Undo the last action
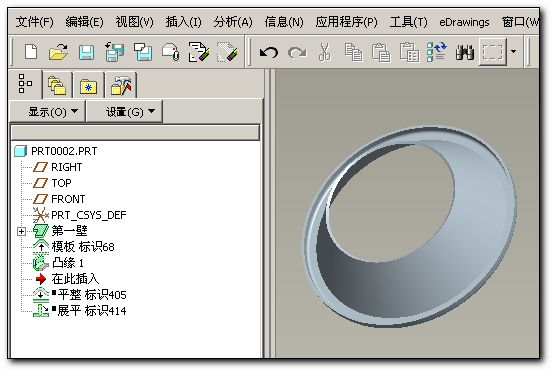 coord(269,53)
